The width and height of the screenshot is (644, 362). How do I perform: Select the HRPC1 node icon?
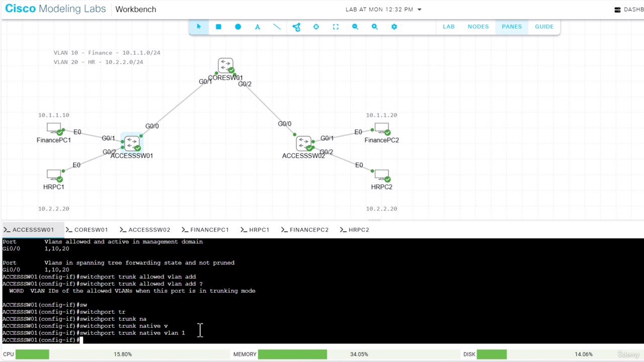(x=54, y=175)
